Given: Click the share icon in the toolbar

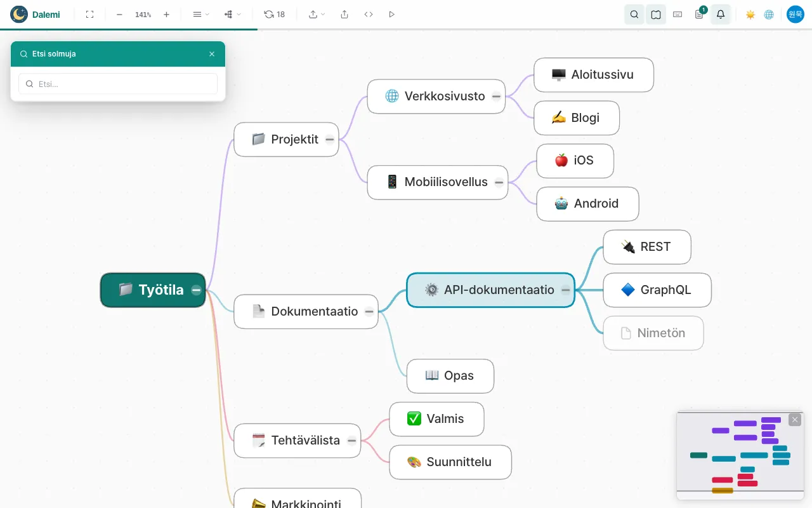Looking at the screenshot, I should 344,15.
